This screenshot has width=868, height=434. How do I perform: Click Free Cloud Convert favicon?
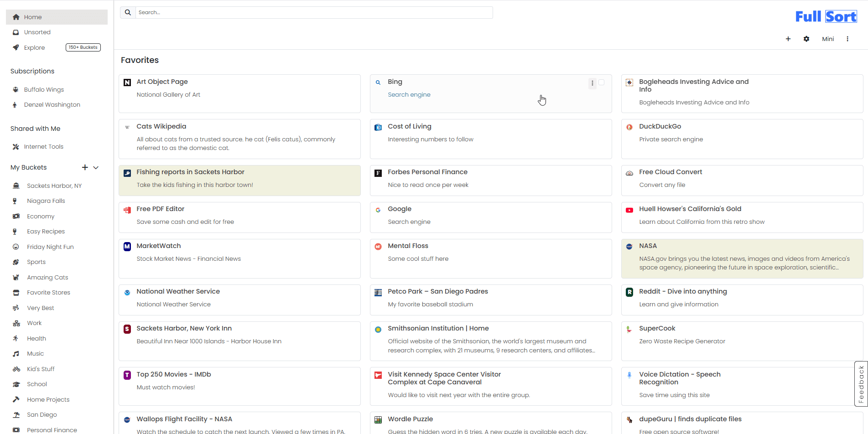(629, 173)
